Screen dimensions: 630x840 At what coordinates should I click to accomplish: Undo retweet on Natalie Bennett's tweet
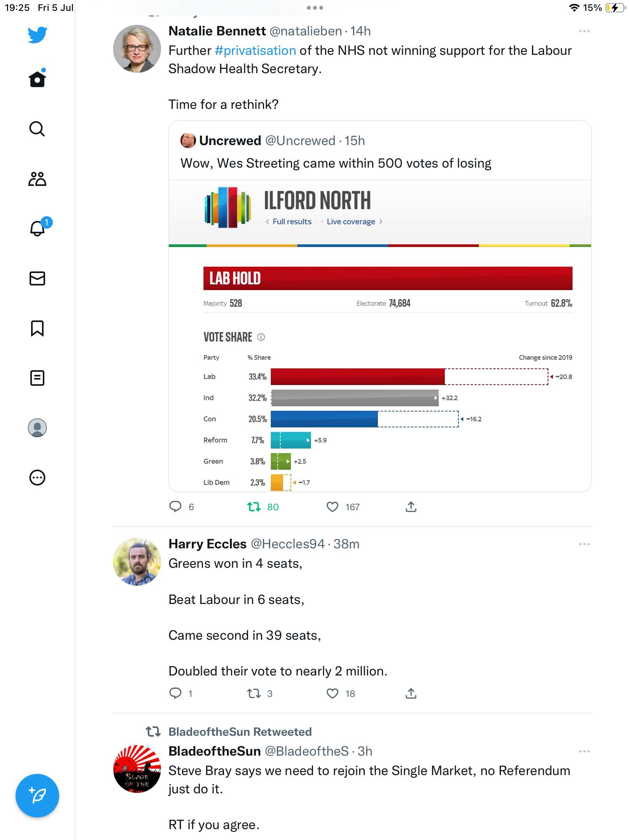254,507
